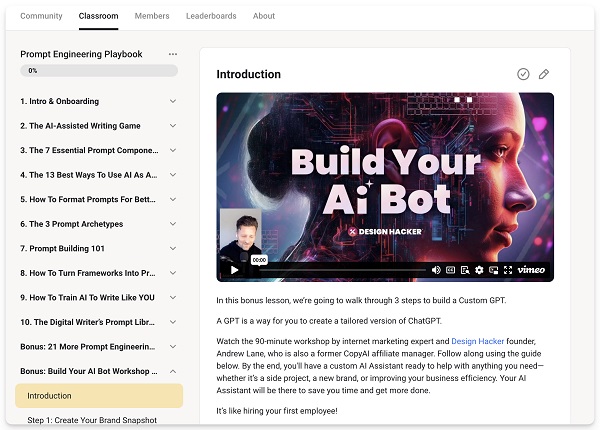Play the Build Your AI Bot video
This screenshot has width=600, height=430.
[x=234, y=270]
